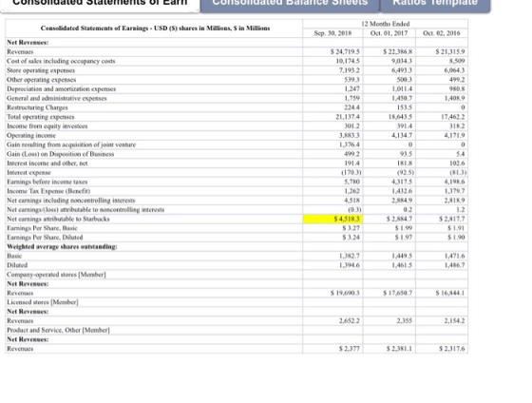
Task: Click the Oct. 02, 2016 column header
Action: (442, 33)
